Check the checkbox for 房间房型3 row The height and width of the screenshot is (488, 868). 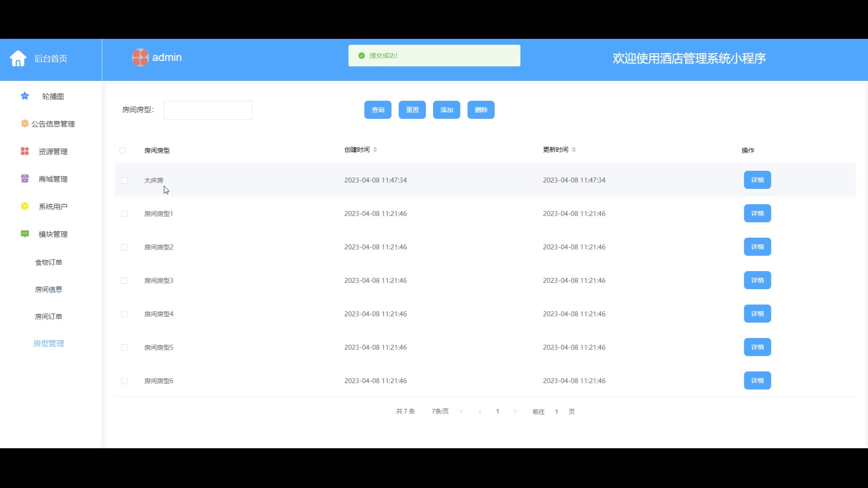tap(124, 281)
